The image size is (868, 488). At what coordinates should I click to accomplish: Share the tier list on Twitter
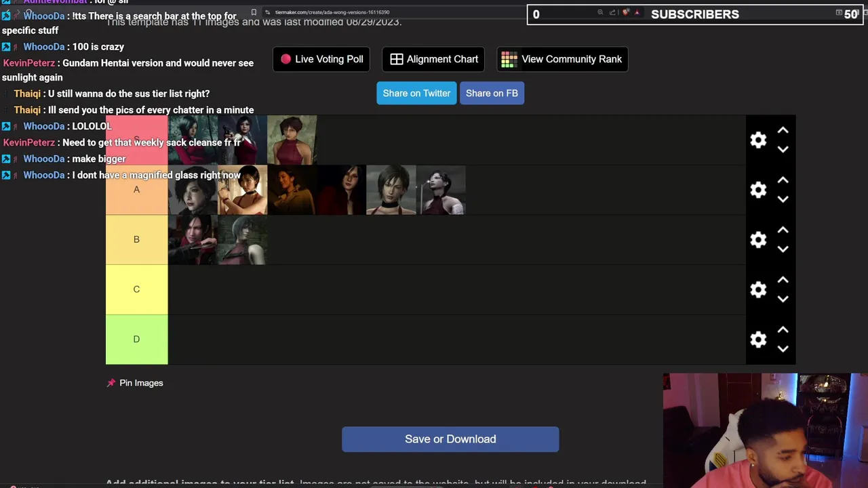tap(416, 93)
